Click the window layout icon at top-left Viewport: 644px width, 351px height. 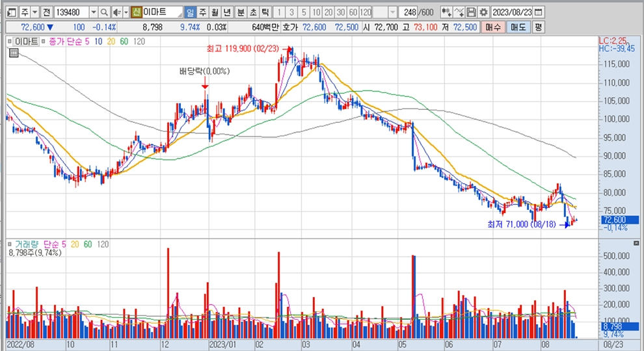(x=10, y=12)
